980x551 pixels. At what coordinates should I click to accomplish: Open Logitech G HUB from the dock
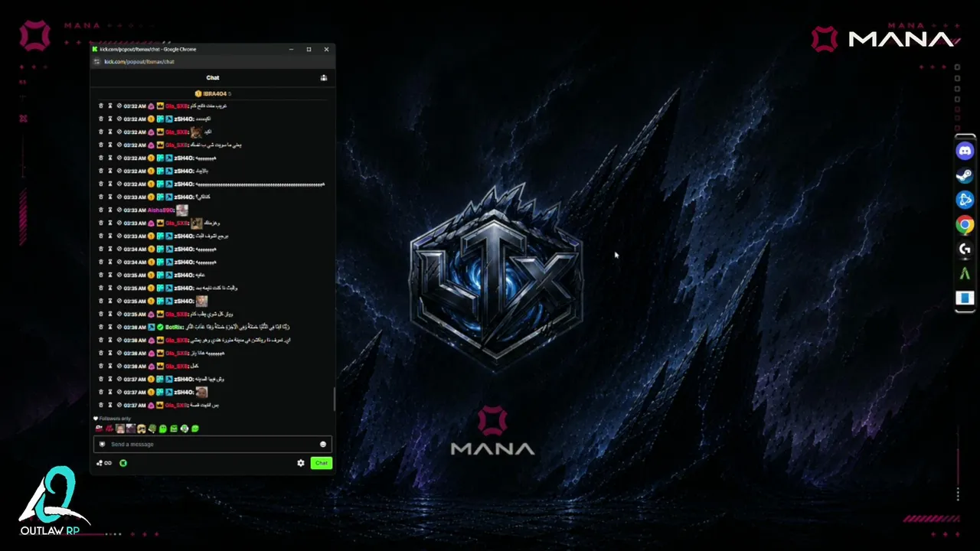[x=965, y=249]
